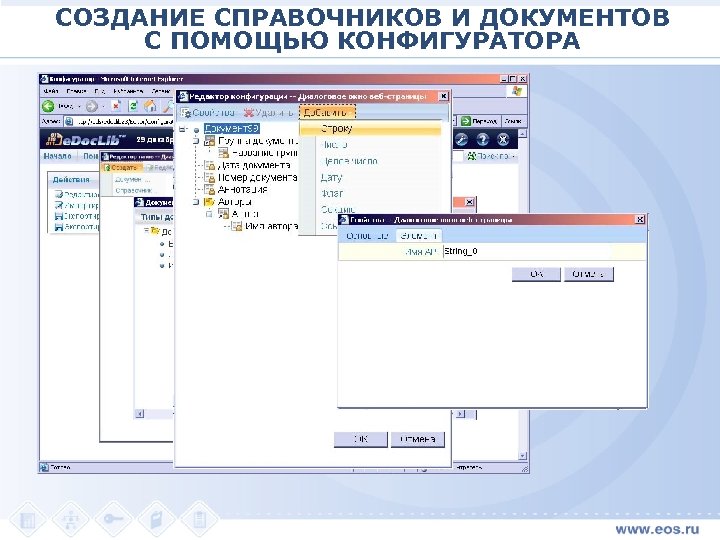The image size is (720, 540).
Task: Refresh the page in Internet Explorer
Action: pyautogui.click(x=133, y=107)
